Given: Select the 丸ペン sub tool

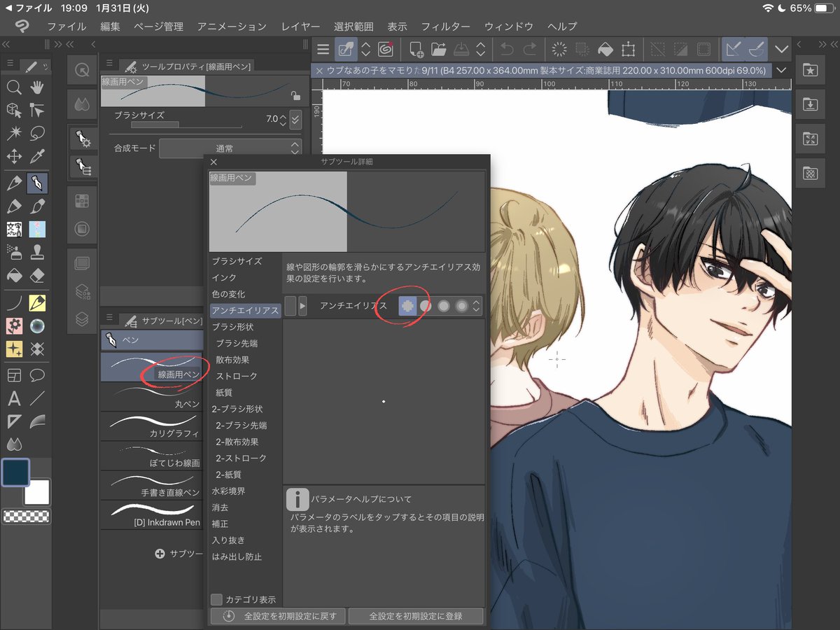Looking at the screenshot, I should [152, 397].
